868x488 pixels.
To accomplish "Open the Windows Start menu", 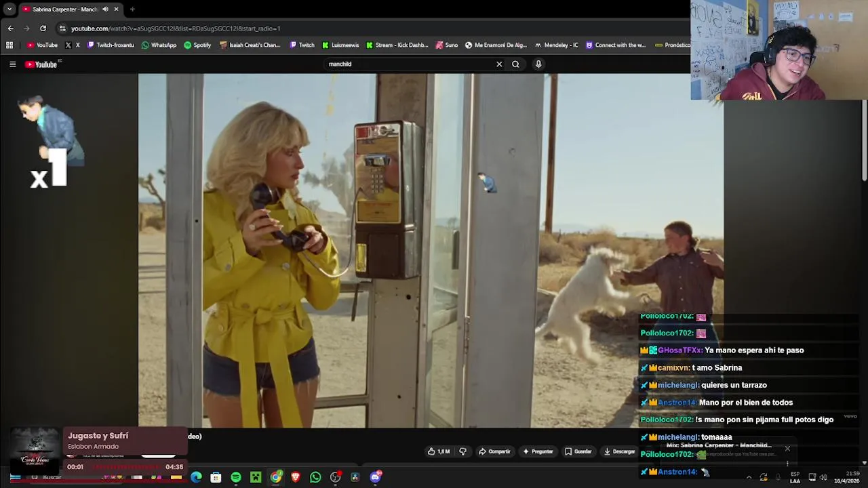I will 15,478.
